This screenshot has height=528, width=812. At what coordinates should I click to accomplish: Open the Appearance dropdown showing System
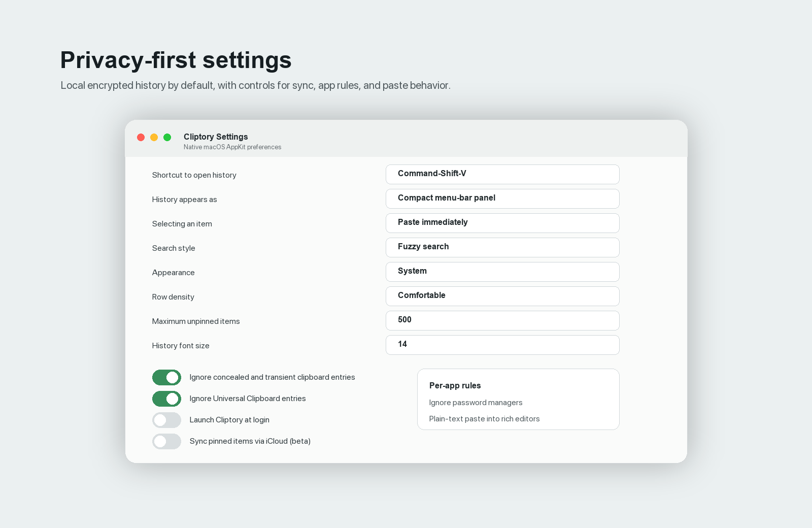[502, 272]
